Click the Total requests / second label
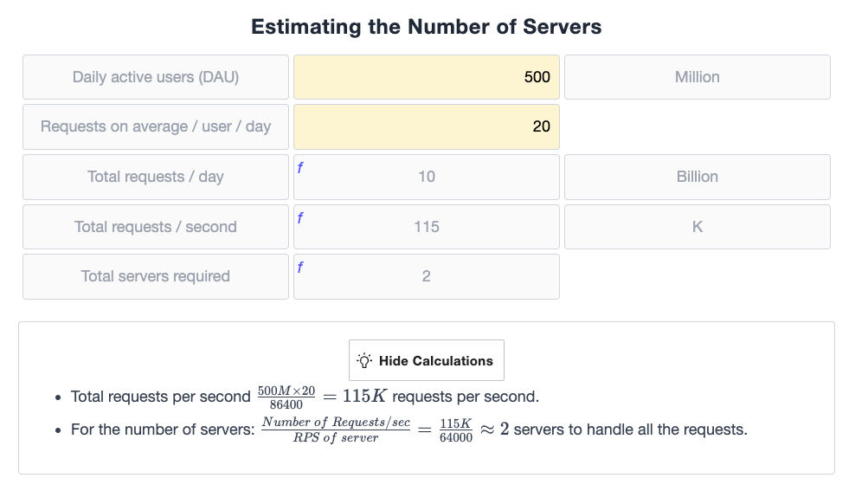The height and width of the screenshot is (491, 868). pyautogui.click(x=156, y=227)
